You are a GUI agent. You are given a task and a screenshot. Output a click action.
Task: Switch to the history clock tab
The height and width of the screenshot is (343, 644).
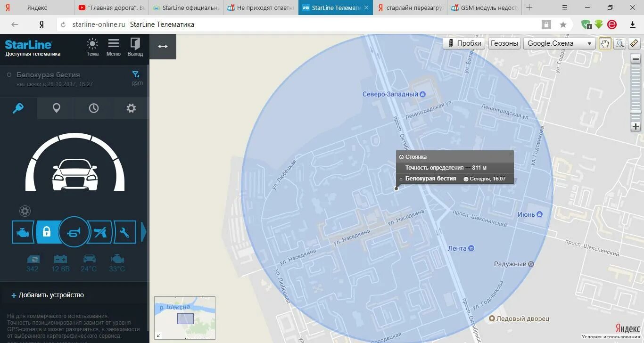pyautogui.click(x=93, y=108)
